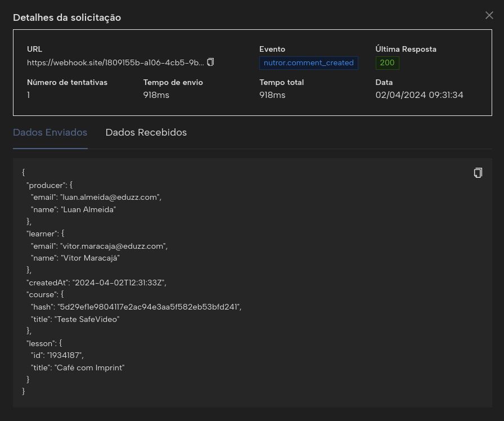Click the Tempo total value 918ms
Viewport: 504px width, 421px height.
[272, 95]
